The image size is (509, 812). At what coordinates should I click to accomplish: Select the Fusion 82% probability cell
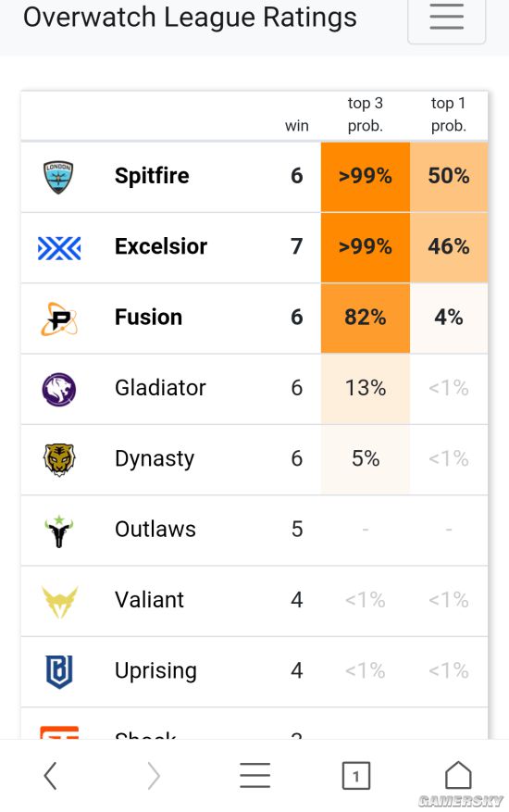(365, 318)
